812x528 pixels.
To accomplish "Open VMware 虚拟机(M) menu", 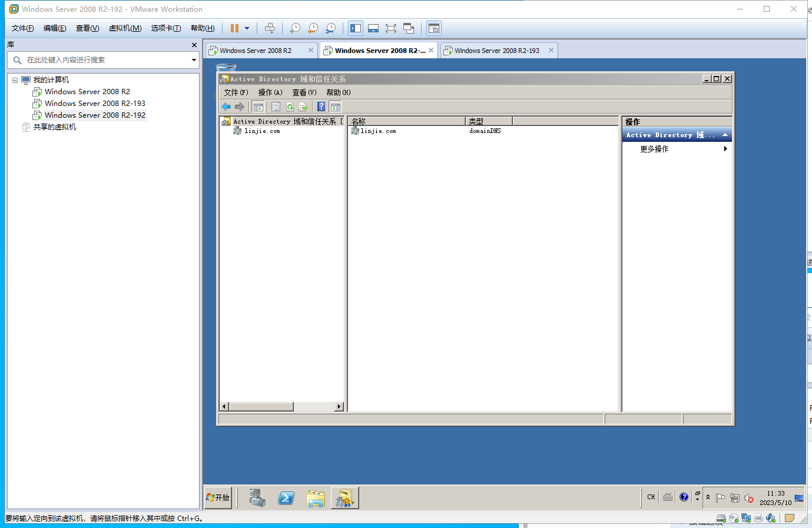I will point(125,28).
